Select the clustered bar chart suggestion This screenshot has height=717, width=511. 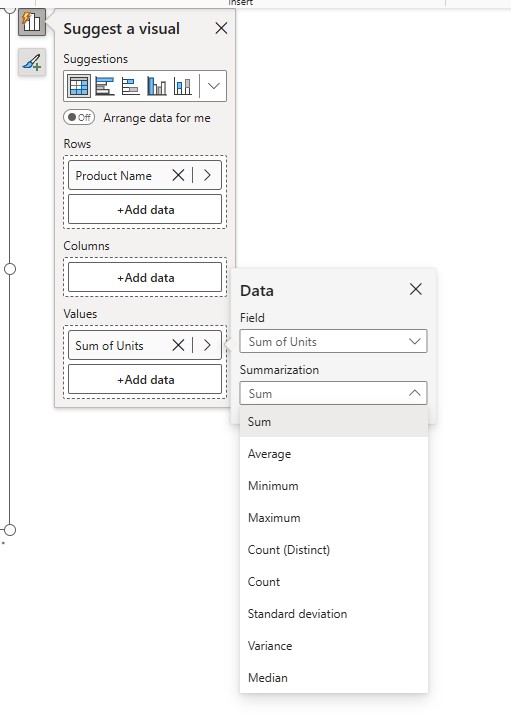(x=105, y=86)
